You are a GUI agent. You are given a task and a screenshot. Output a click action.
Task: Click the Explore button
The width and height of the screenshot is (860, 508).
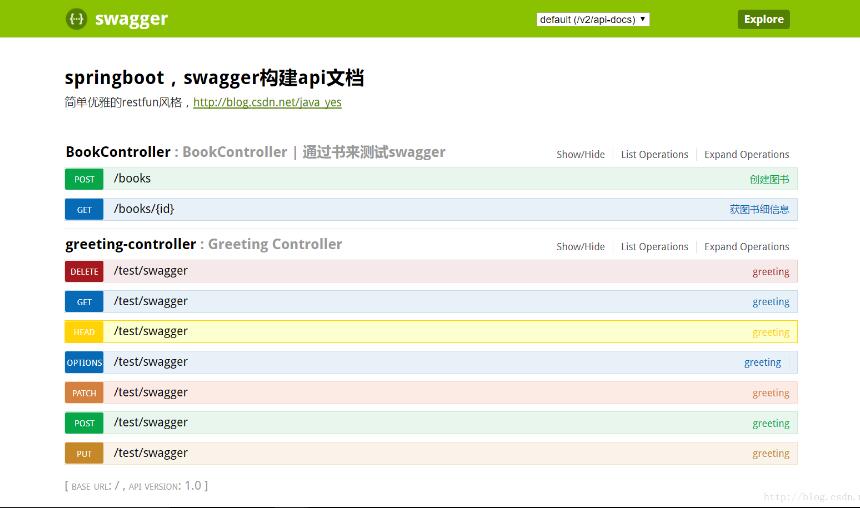[x=763, y=19]
